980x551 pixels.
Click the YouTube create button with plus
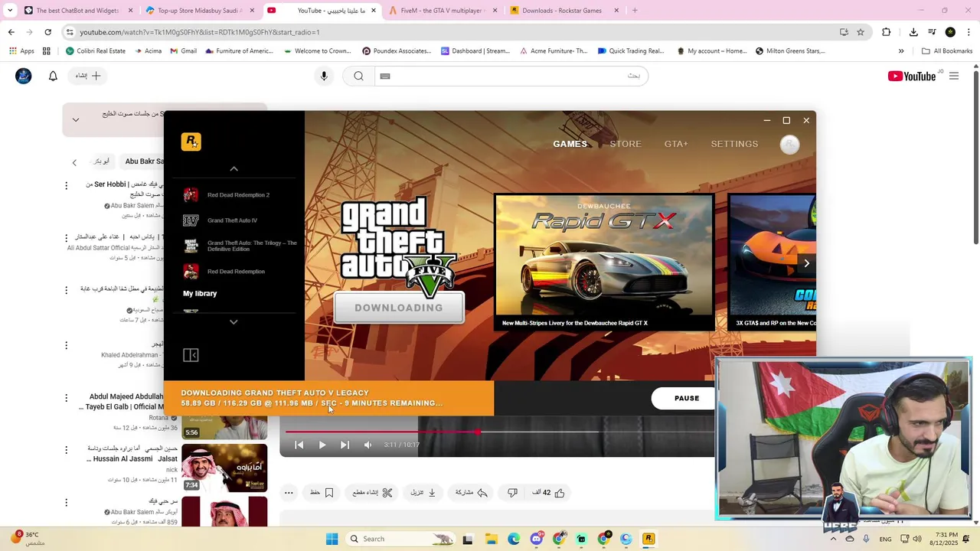pyautogui.click(x=88, y=76)
